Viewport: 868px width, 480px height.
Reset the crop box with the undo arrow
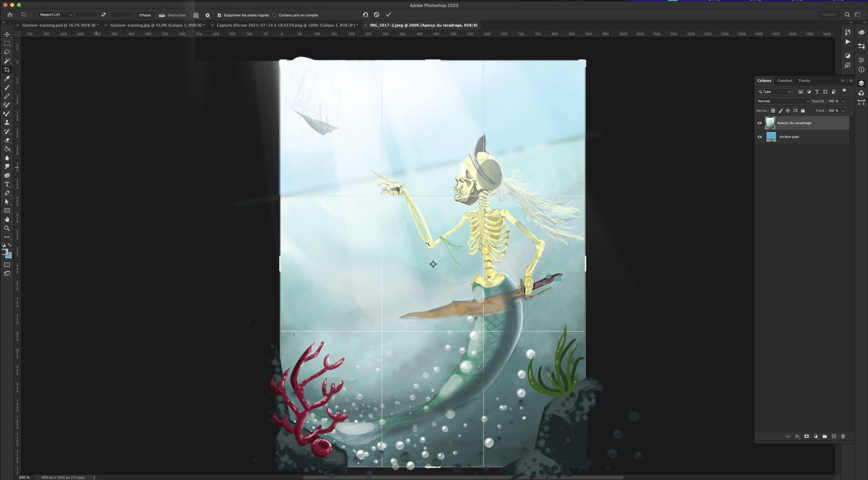365,15
